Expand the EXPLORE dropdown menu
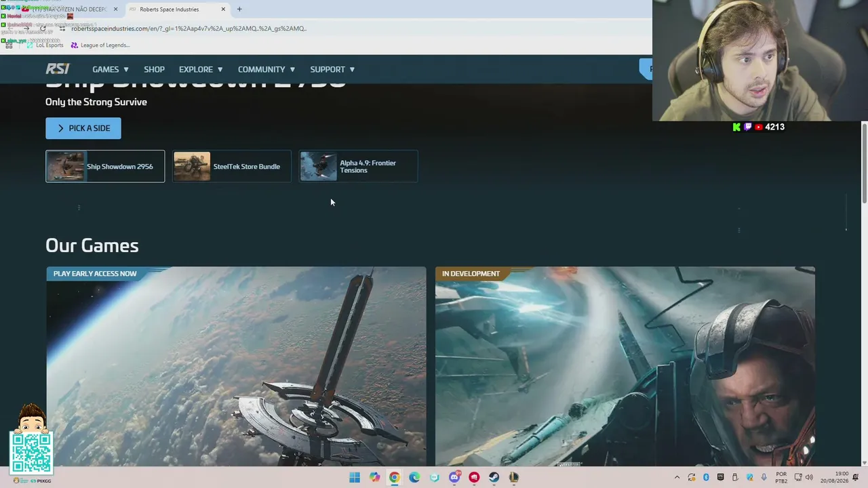This screenshot has height=488, width=868. [x=201, y=69]
